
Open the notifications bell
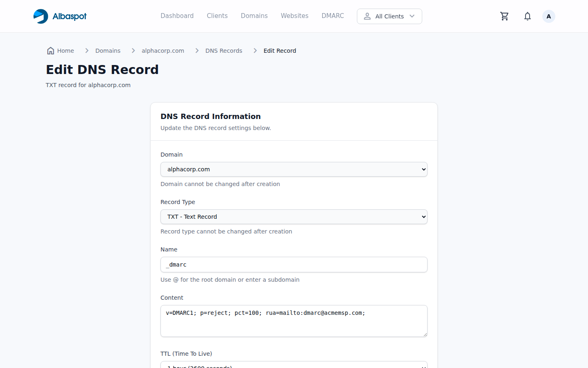pos(527,16)
